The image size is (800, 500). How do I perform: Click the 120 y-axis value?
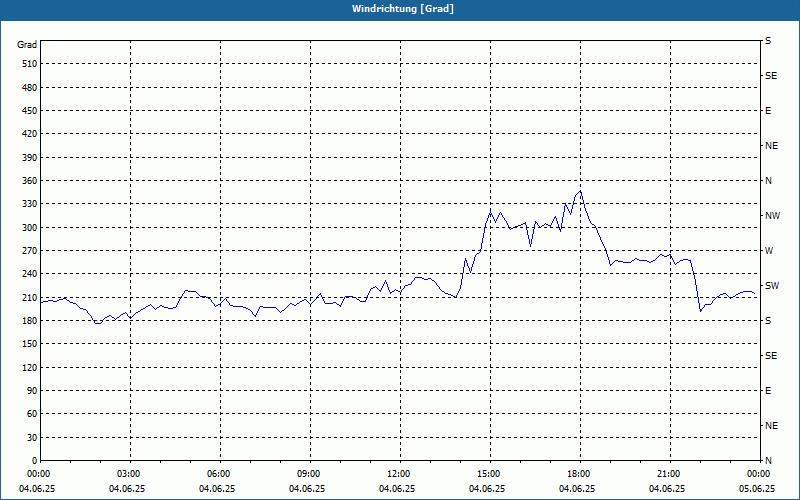pyautogui.click(x=30, y=367)
